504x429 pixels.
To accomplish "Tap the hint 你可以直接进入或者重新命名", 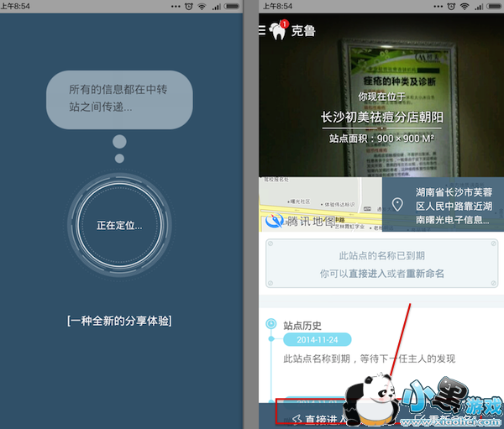I will [x=381, y=274].
